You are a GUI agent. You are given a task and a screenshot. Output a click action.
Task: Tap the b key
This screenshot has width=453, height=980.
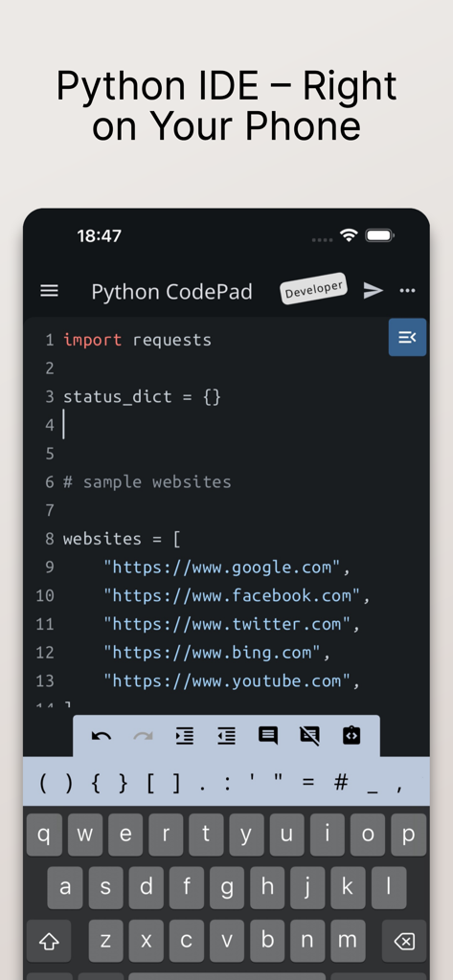(x=267, y=941)
